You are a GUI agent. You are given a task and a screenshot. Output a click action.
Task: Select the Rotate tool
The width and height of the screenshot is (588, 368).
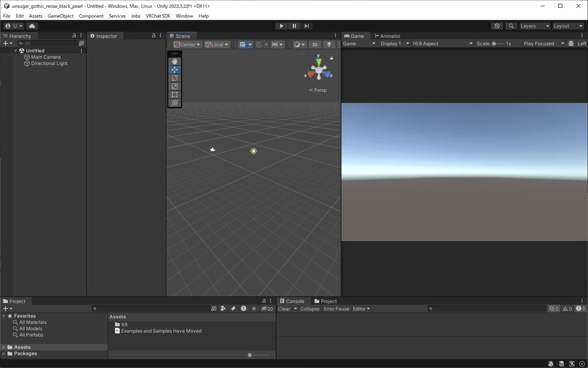[x=175, y=78]
